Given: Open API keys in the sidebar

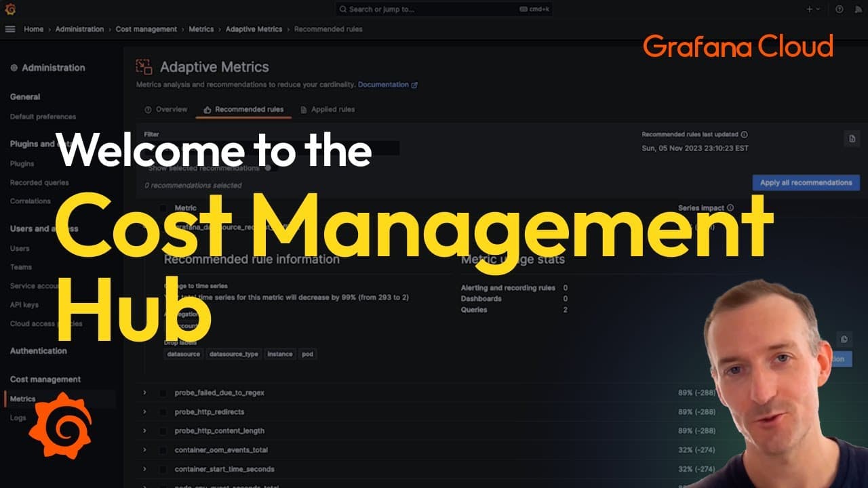Looking at the screenshot, I should click(x=24, y=305).
